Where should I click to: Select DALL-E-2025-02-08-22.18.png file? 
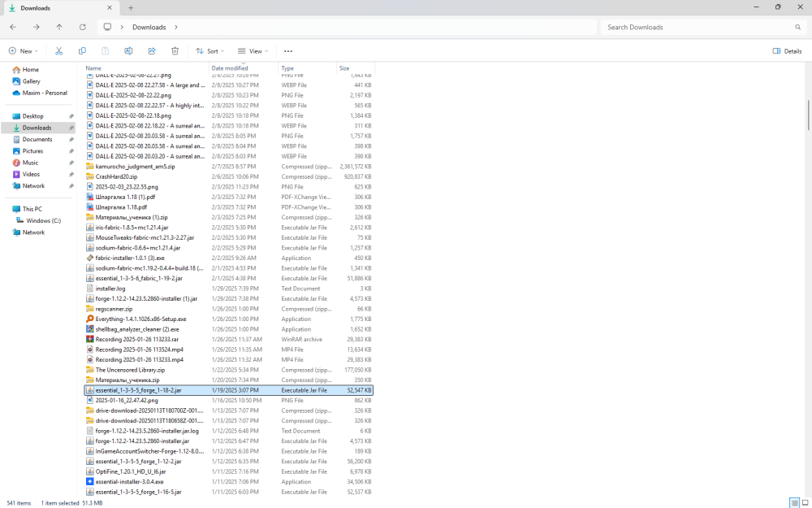(228, 115)
